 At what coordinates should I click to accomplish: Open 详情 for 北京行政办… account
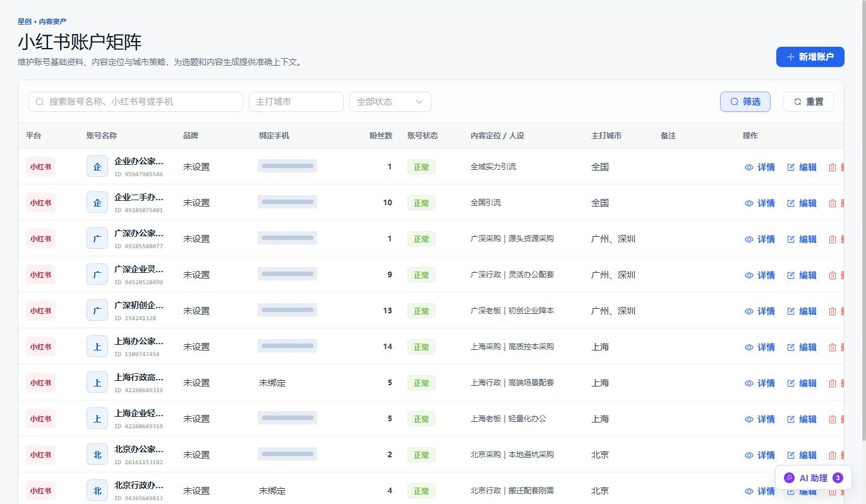click(x=760, y=491)
